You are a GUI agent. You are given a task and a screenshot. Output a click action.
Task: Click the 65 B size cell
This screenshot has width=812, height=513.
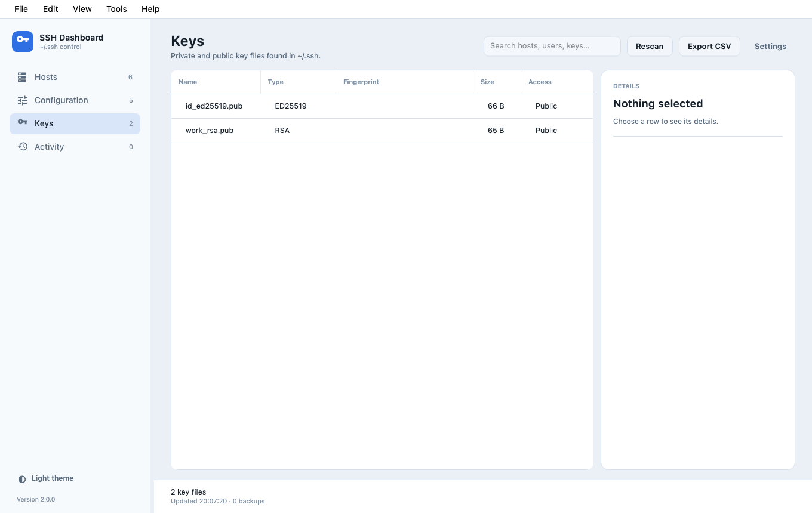point(496,131)
